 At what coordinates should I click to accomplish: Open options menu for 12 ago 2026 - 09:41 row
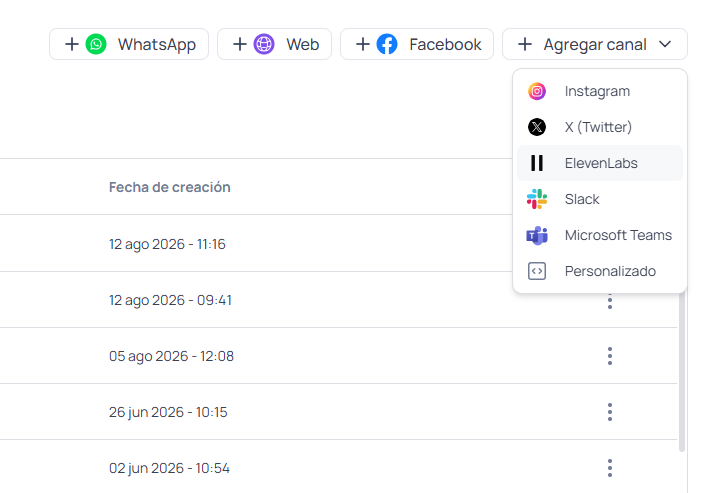pos(610,300)
